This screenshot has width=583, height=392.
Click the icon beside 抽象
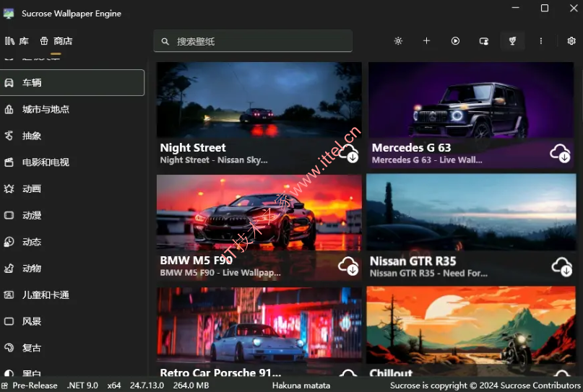tap(9, 136)
